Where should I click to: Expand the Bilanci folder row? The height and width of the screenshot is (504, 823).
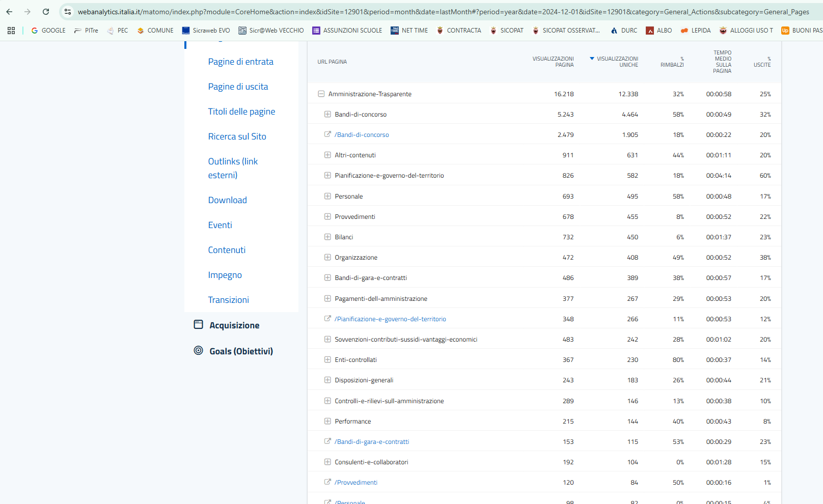327,237
